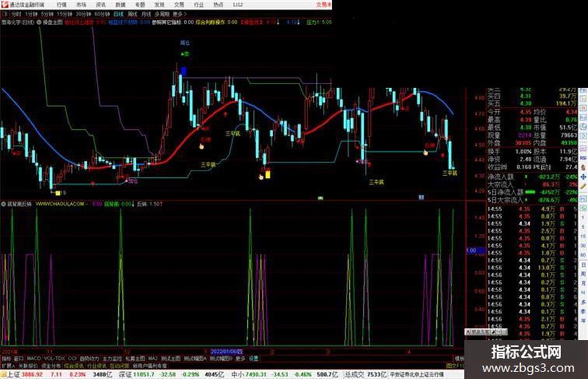Click the gear icon beside 底背离反转 indicator

click(3, 204)
